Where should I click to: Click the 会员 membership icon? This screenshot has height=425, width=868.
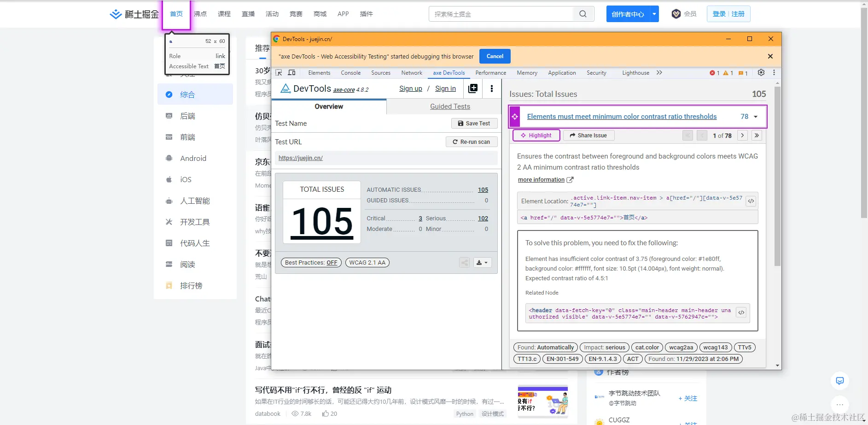(x=676, y=14)
